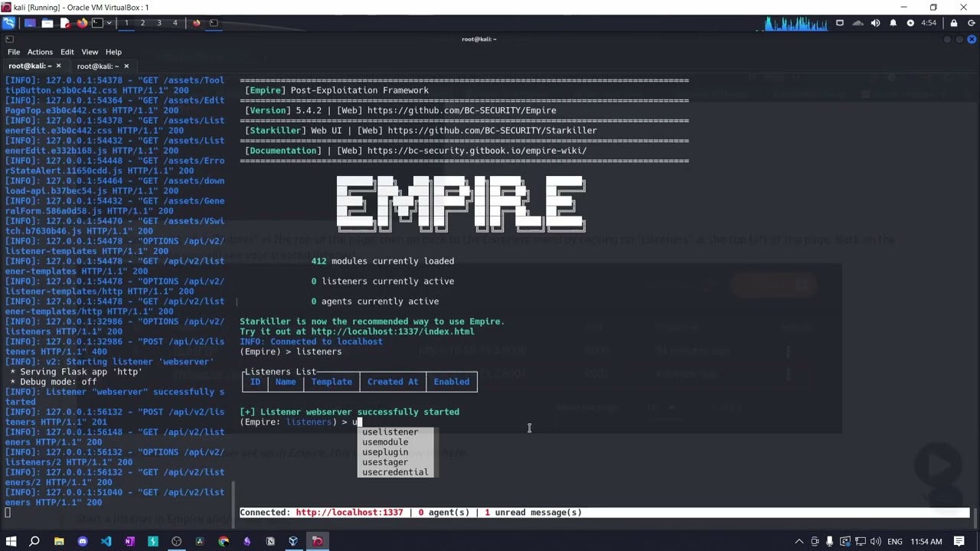This screenshot has width=980, height=551.
Task: Click the Template column header
Action: click(332, 382)
